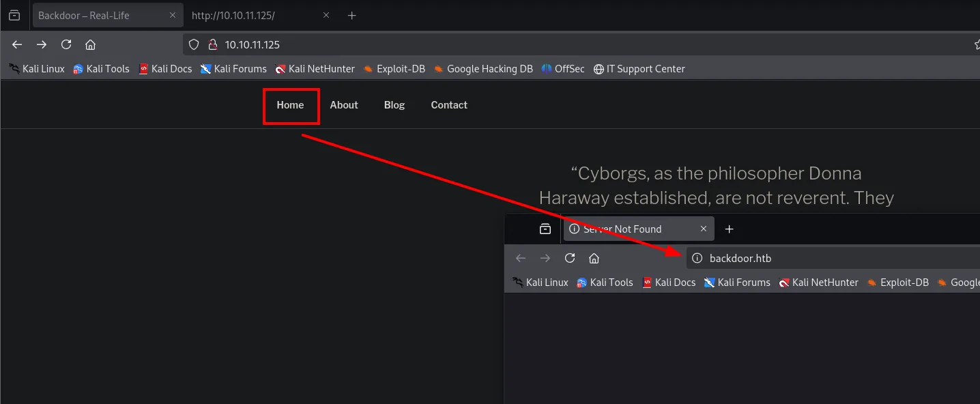Open tab list icon in the Server Not Found window
This screenshot has width=980, height=404.
pyautogui.click(x=545, y=229)
